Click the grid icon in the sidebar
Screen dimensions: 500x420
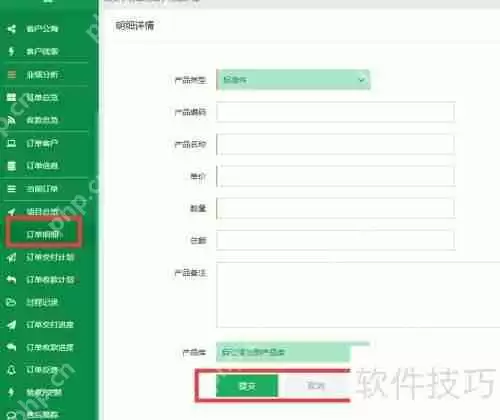[x=12, y=97]
